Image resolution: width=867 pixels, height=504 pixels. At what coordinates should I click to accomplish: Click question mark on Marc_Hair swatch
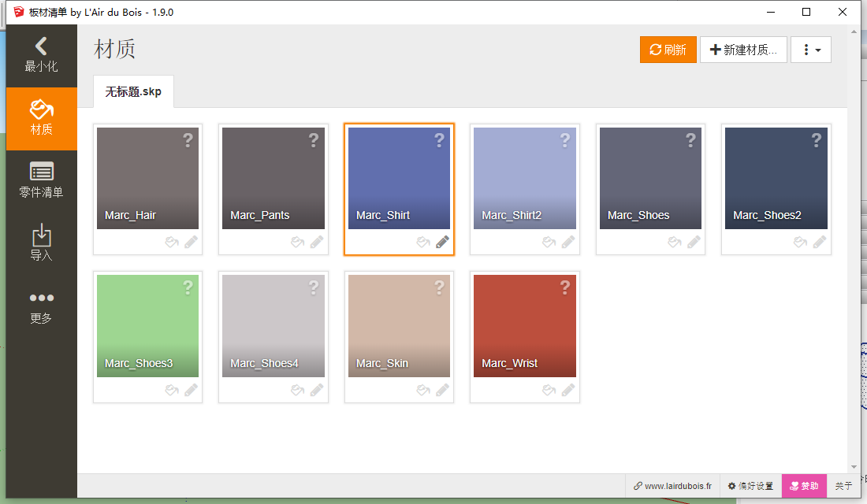click(188, 140)
